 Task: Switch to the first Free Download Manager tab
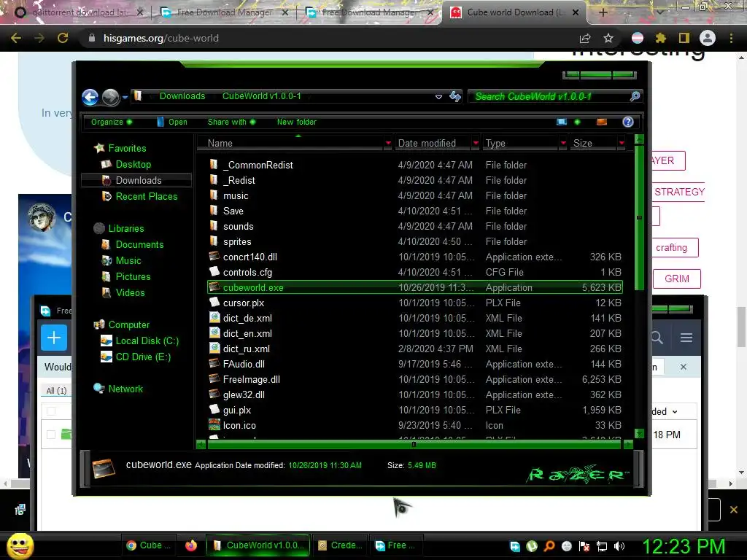tap(225, 12)
